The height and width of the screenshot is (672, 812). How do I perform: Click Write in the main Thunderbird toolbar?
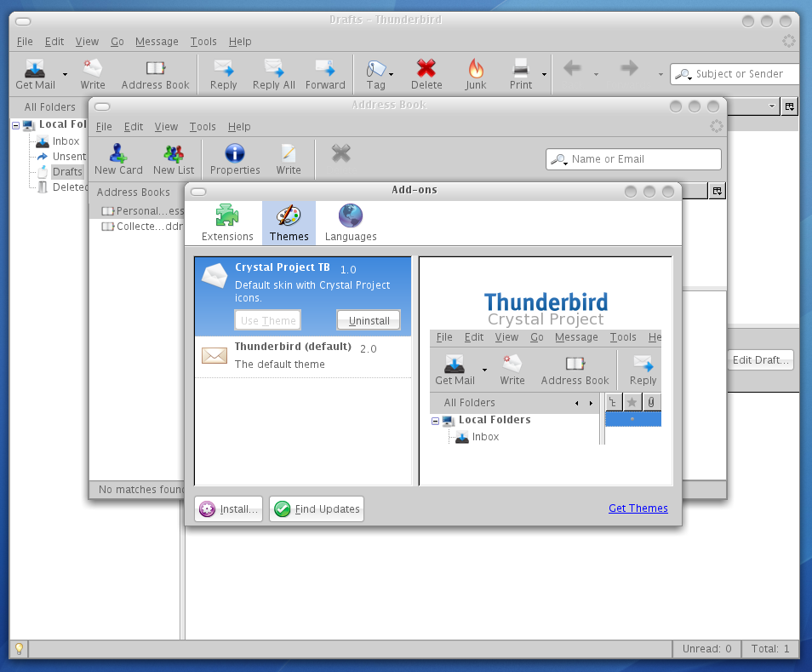click(93, 74)
